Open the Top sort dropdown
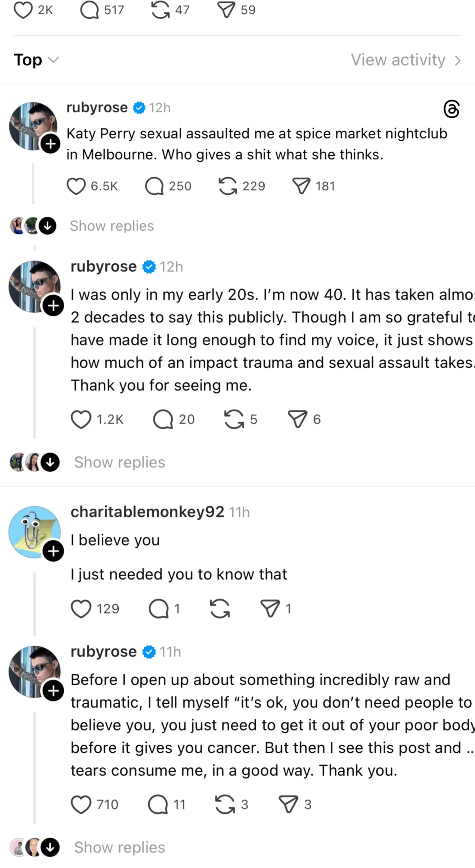The width and height of the screenshot is (475, 868). [x=36, y=60]
